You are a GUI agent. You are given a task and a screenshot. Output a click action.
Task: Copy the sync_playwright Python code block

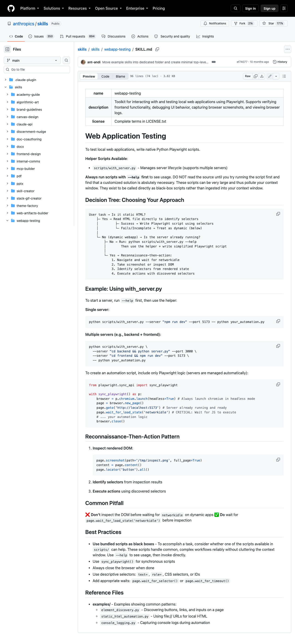tap(278, 385)
